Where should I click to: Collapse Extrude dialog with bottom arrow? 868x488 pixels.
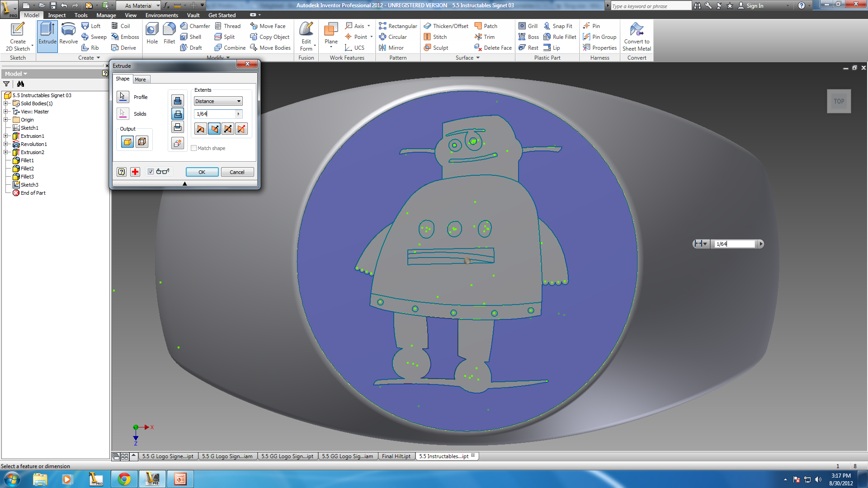184,183
